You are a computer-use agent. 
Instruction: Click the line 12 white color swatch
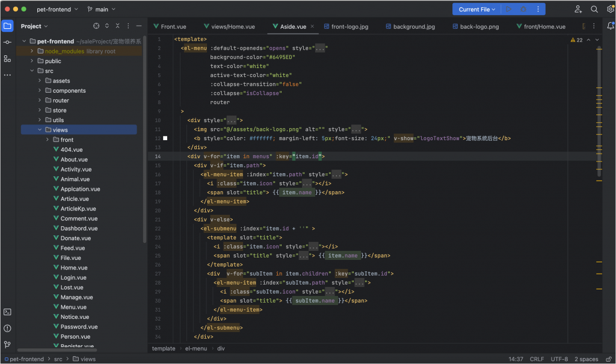(165, 138)
